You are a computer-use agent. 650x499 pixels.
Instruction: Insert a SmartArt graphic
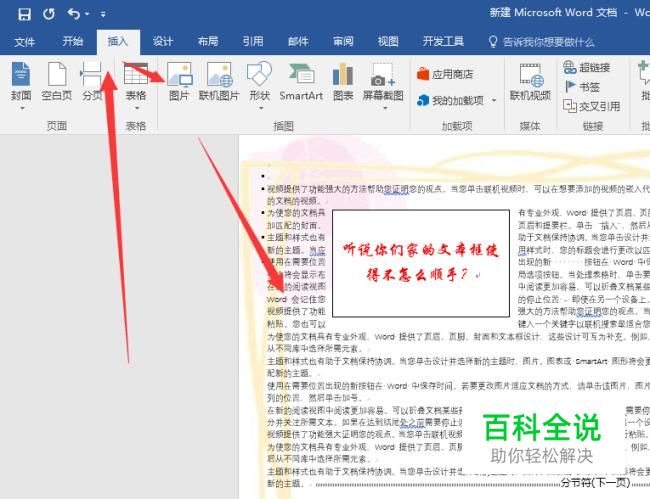[301, 81]
